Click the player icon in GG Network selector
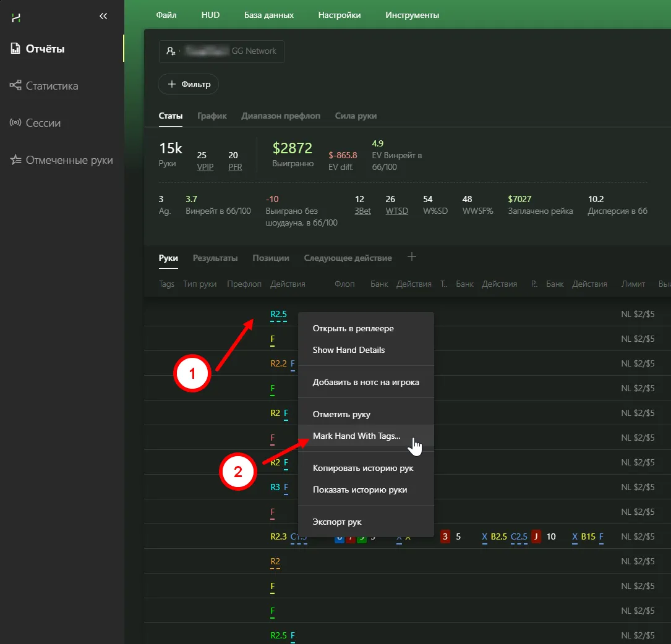This screenshot has width=671, height=644. coord(171,51)
